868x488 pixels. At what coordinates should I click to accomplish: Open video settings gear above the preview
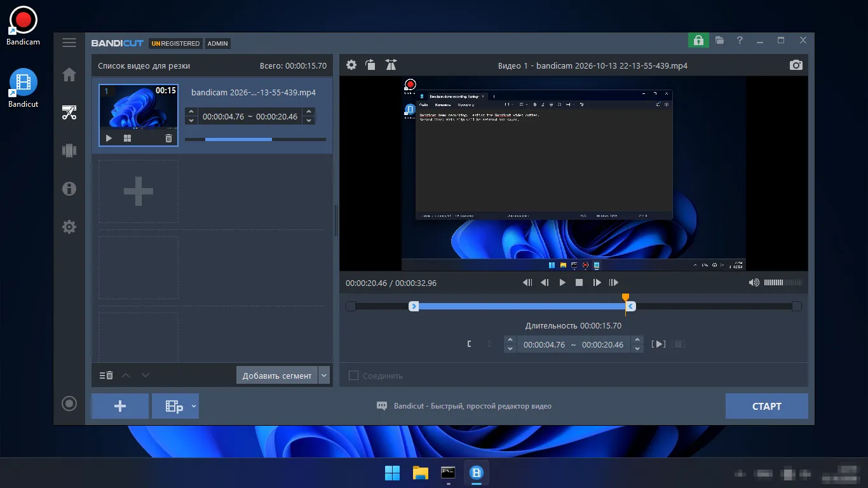[x=351, y=65]
